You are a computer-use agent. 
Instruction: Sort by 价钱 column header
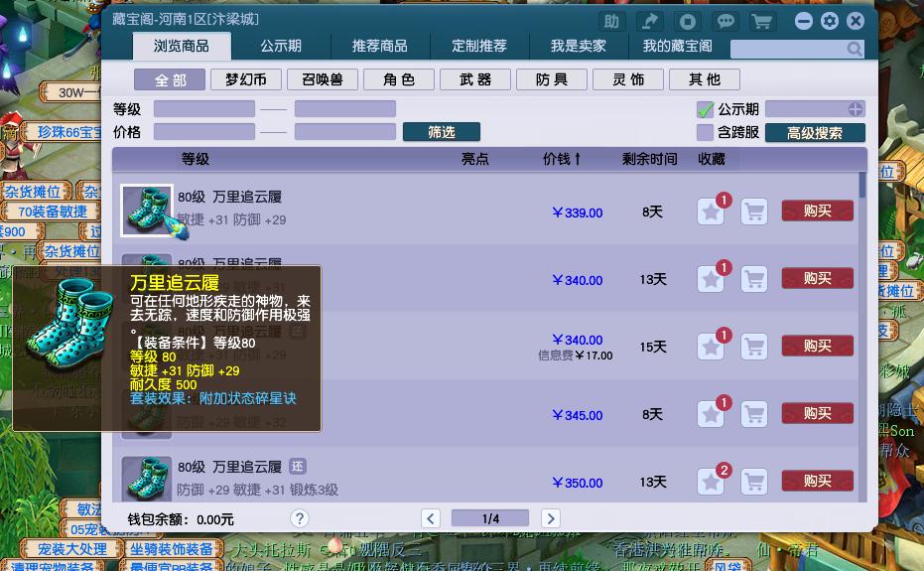pos(562,159)
